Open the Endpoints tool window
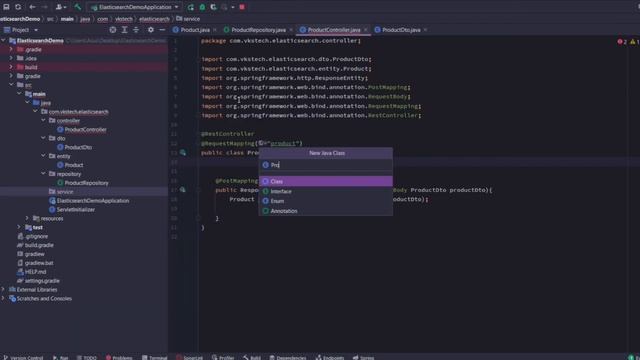Image resolution: width=640 pixels, height=360 pixels. (x=330, y=357)
